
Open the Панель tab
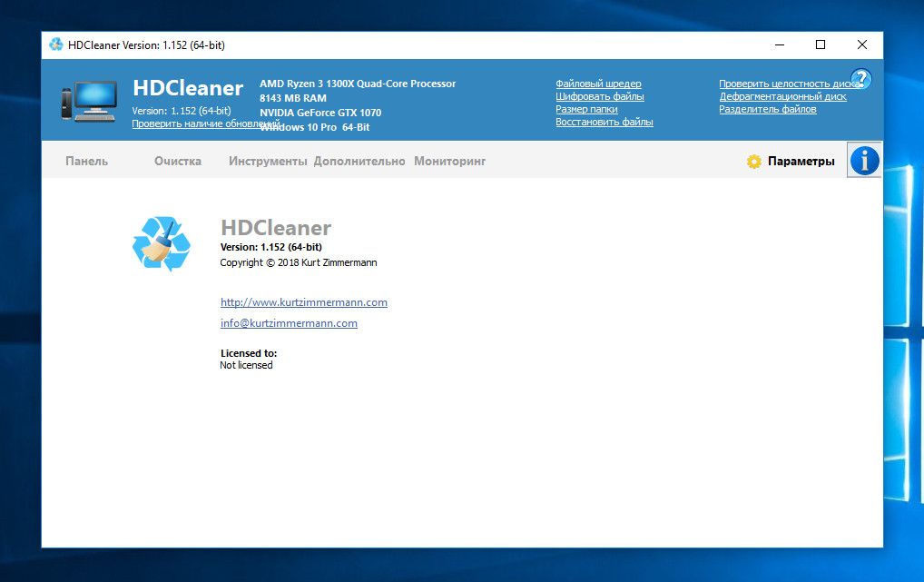point(86,161)
